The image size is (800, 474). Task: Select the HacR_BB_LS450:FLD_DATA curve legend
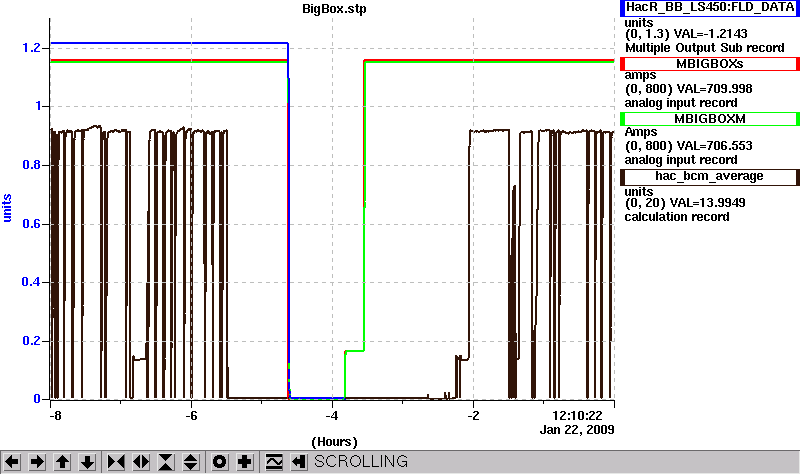click(710, 8)
